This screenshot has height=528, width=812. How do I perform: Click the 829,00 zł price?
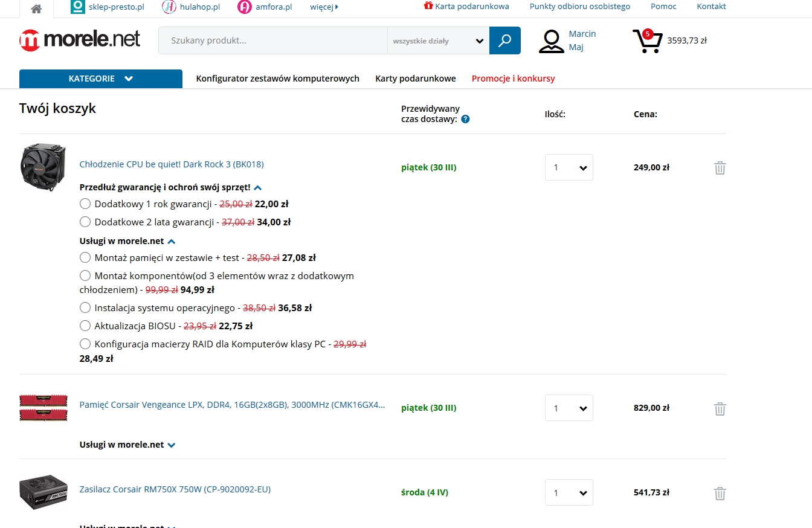coord(651,408)
